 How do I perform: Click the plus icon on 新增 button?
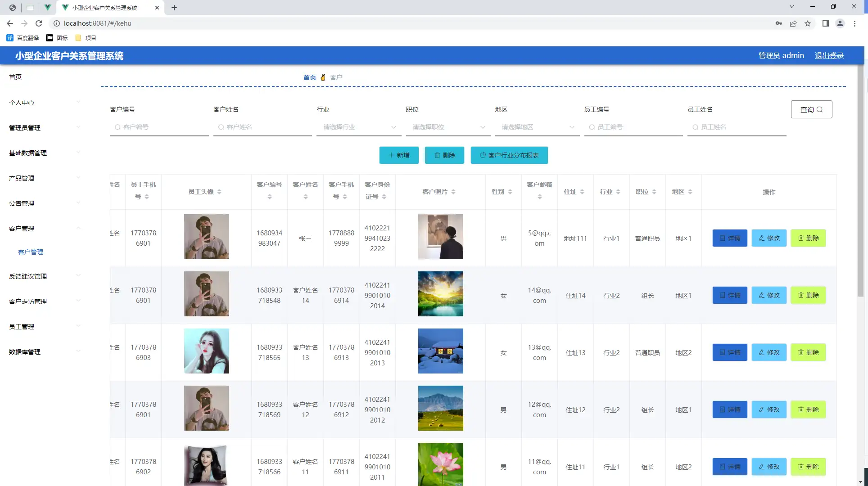(x=391, y=155)
